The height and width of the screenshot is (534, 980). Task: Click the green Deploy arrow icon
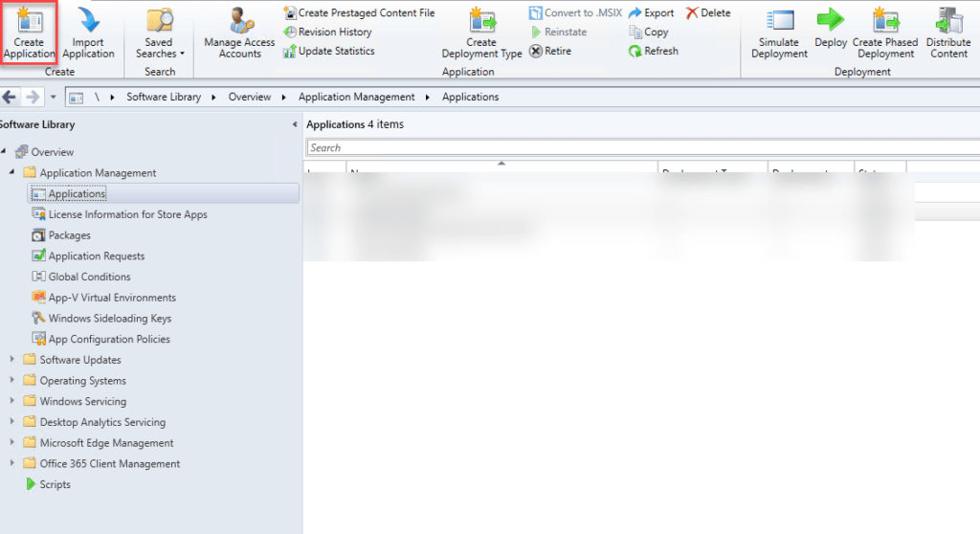click(830, 21)
